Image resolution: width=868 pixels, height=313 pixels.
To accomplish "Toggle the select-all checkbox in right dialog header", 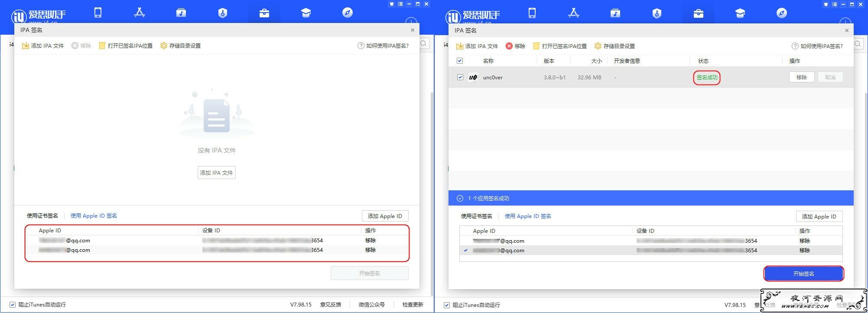I will 460,61.
